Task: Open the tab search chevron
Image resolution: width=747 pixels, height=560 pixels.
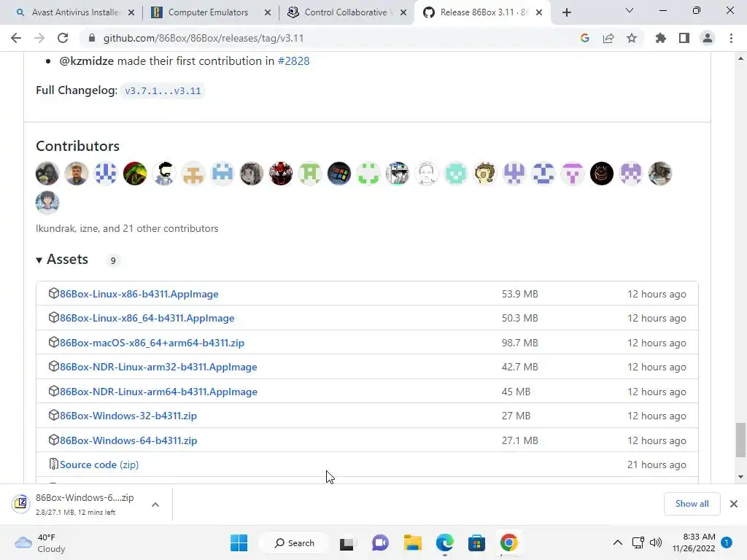Action: (630, 10)
